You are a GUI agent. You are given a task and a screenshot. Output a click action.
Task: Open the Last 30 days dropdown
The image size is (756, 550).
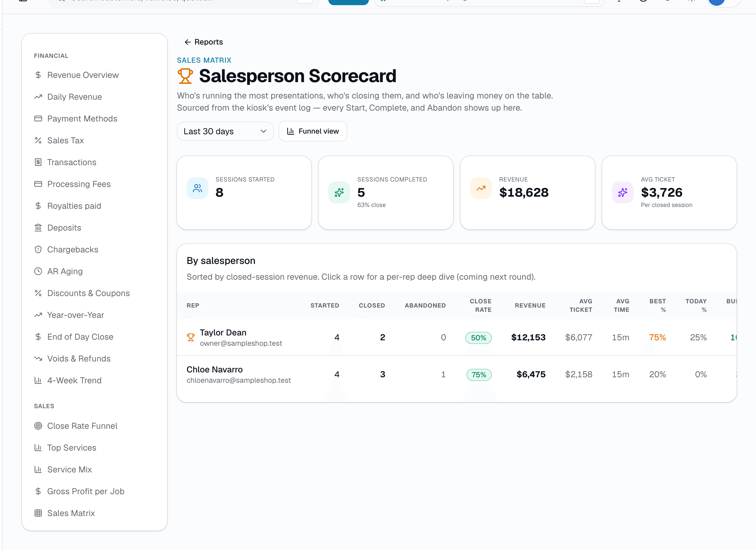tap(225, 132)
